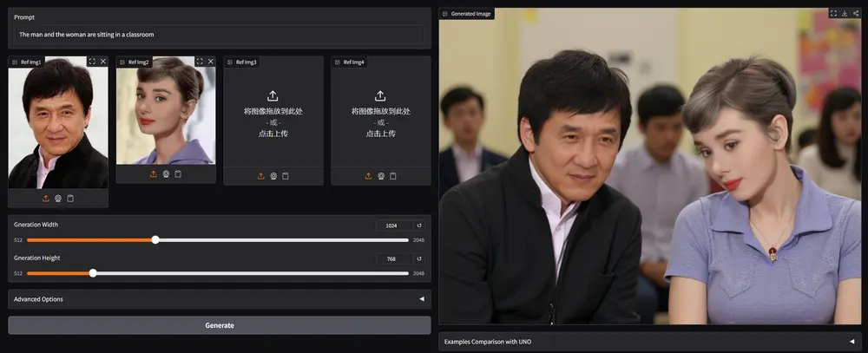View Ref Img1 in fullscreen
Image resolution: width=868 pixels, height=353 pixels.
[x=92, y=62]
